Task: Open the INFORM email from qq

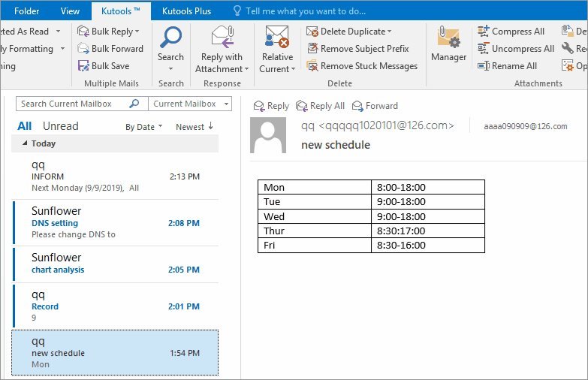Action: tap(116, 176)
